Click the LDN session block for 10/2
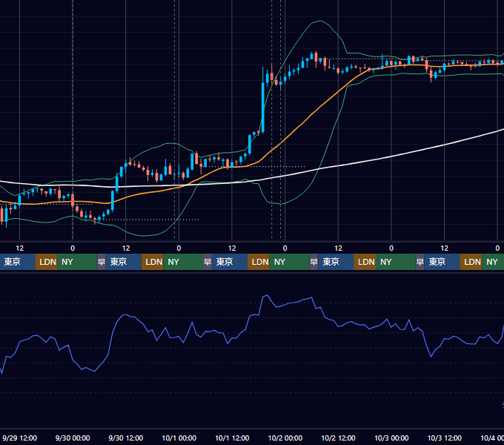504x445 pixels. tap(365, 262)
